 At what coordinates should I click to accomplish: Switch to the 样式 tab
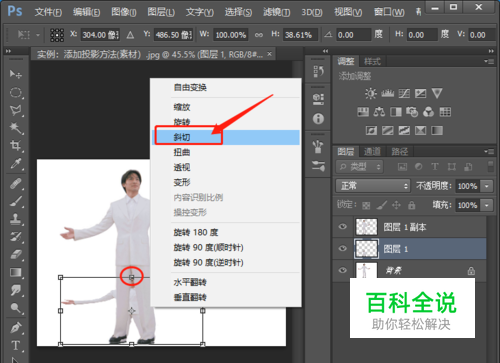(372, 61)
